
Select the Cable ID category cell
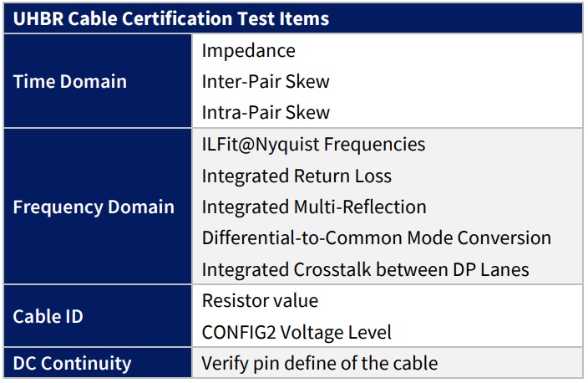pos(48,317)
